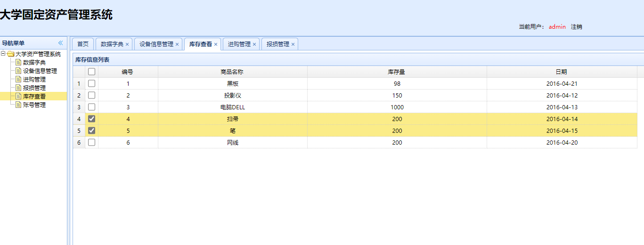Screen dimensions: 644x245
Task: Click date cell 2016-04-14
Action: (x=562, y=119)
